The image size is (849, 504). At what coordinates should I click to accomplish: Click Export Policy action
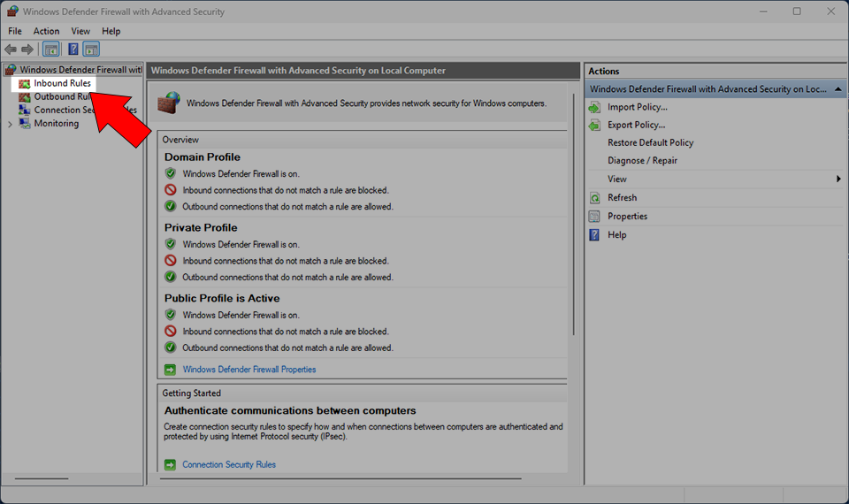pos(636,125)
